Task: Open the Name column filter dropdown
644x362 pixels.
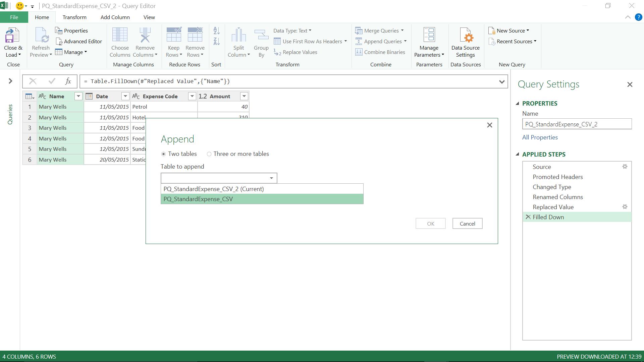Action: tap(78, 97)
